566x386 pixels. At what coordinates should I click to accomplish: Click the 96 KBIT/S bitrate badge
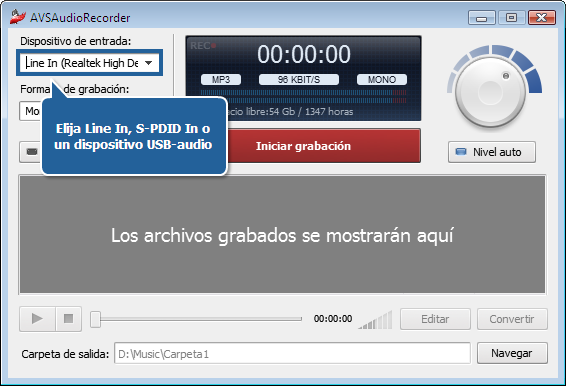click(299, 79)
